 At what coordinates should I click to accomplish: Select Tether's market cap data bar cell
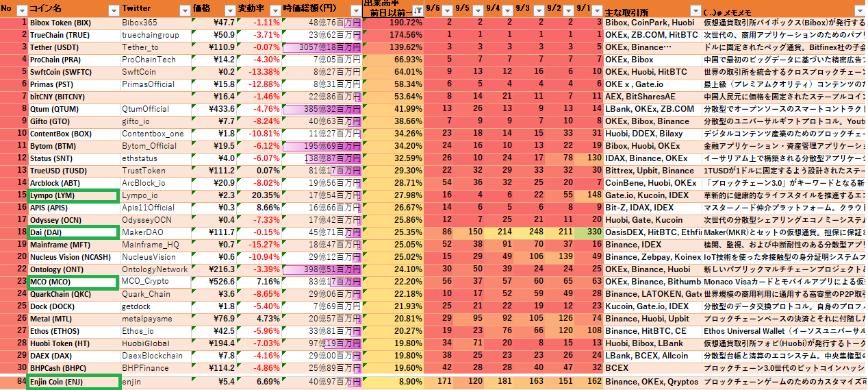(321, 47)
